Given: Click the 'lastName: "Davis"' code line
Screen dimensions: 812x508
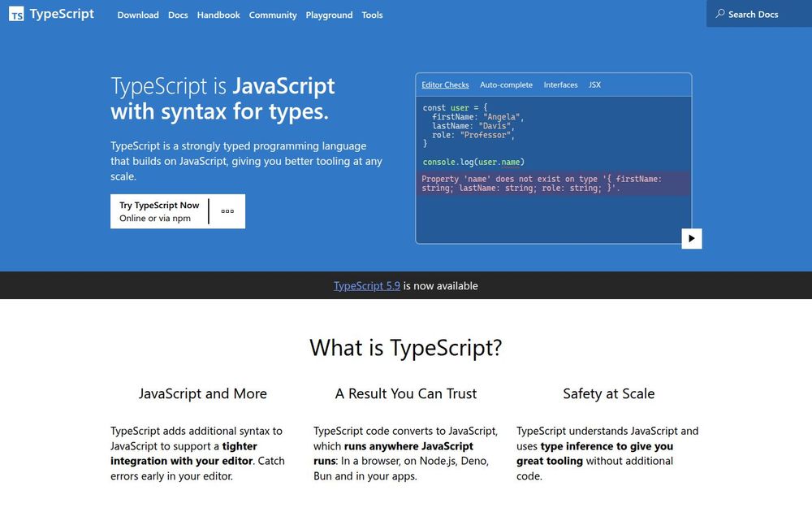Looking at the screenshot, I should coord(473,126).
